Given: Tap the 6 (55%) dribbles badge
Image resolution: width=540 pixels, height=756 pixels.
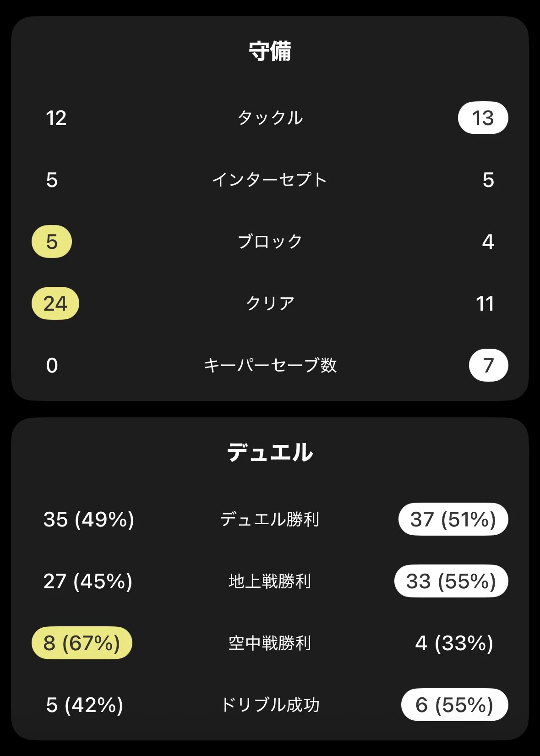Looking at the screenshot, I should tap(455, 705).
